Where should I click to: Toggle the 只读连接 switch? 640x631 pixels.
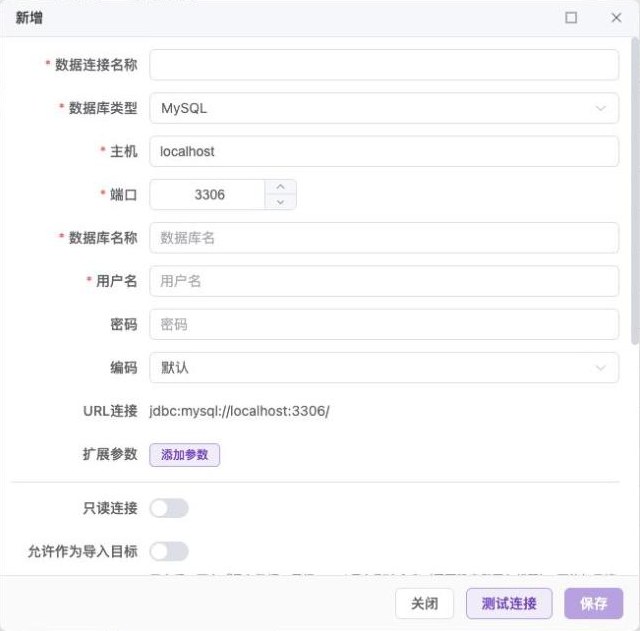click(169, 508)
